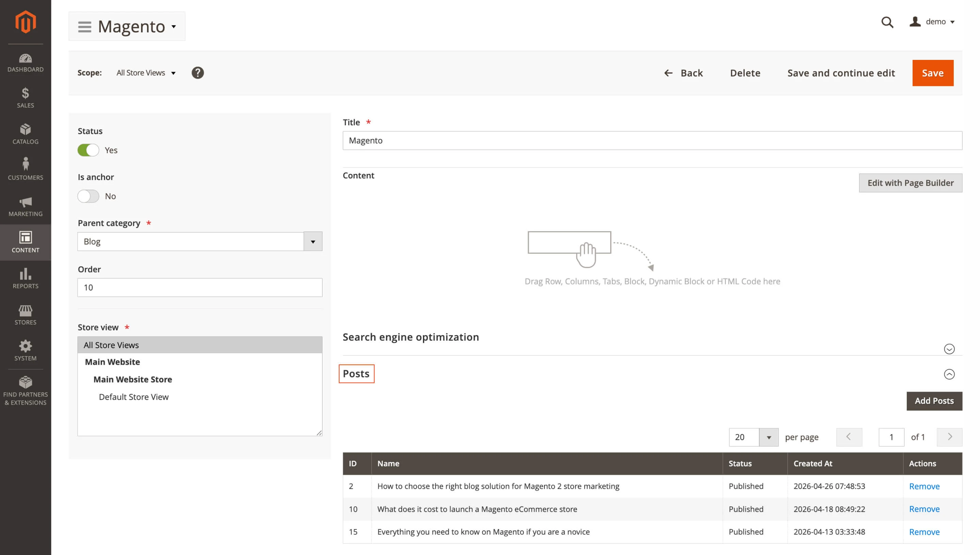Click the Order input field
The width and height of the screenshot is (980, 555).
(200, 288)
